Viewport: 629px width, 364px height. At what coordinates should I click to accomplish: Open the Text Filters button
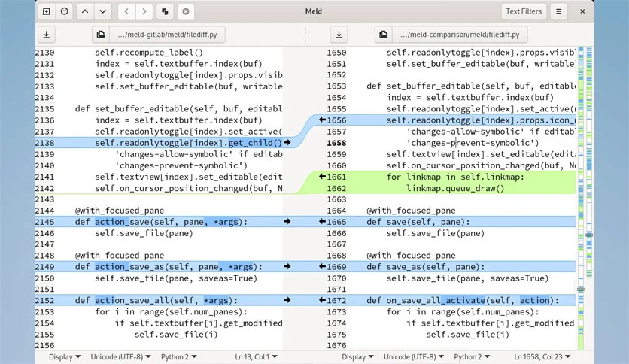[x=524, y=11]
